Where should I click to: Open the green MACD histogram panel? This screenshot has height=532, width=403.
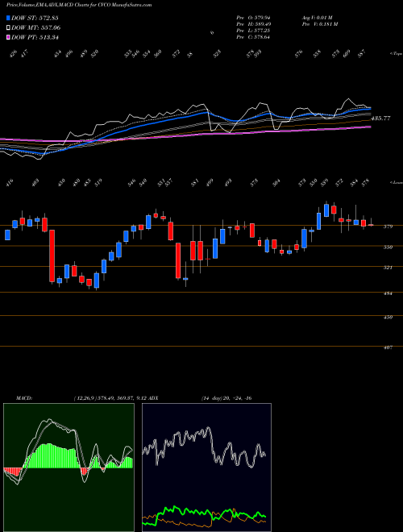[69, 468]
